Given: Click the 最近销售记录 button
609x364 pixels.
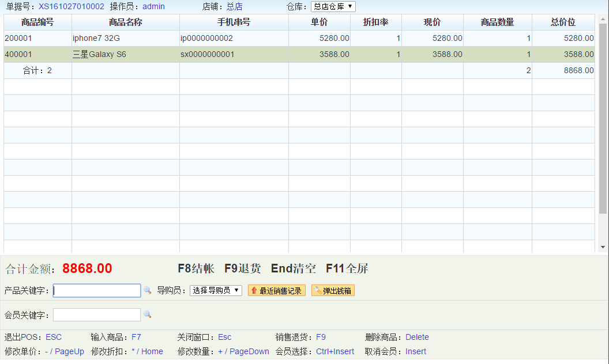Looking at the screenshot, I should [276, 291].
